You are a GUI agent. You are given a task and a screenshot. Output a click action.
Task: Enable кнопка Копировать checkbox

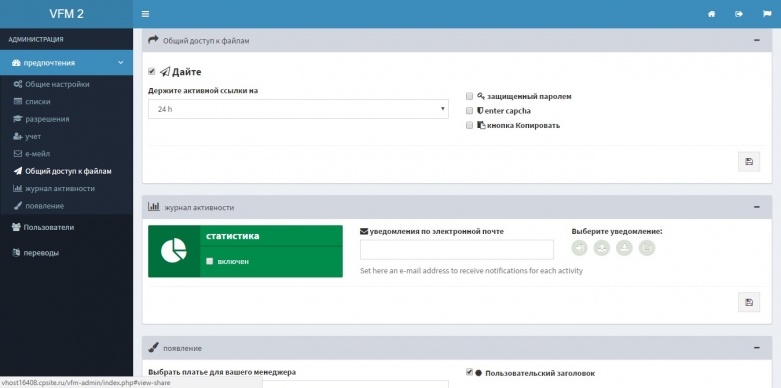(469, 126)
